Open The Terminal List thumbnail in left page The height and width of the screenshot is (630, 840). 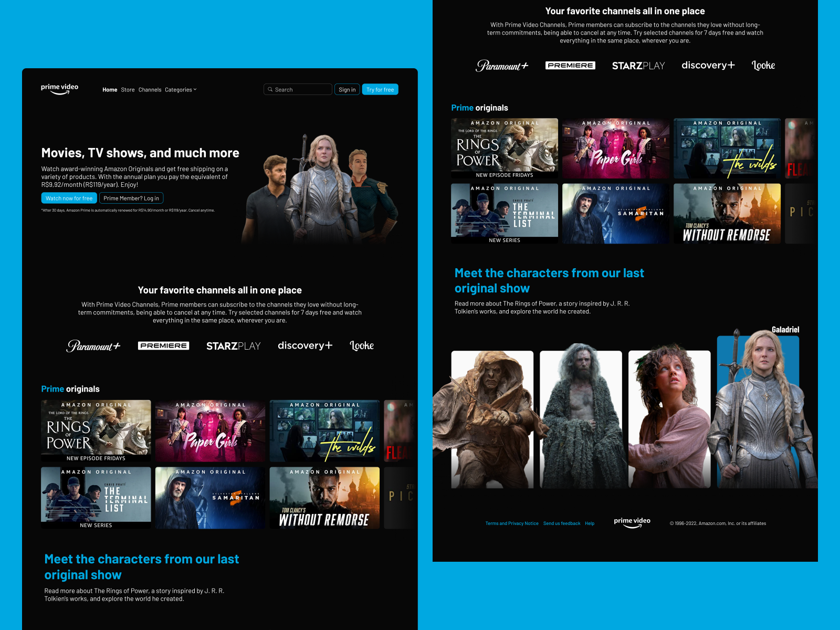coord(96,498)
